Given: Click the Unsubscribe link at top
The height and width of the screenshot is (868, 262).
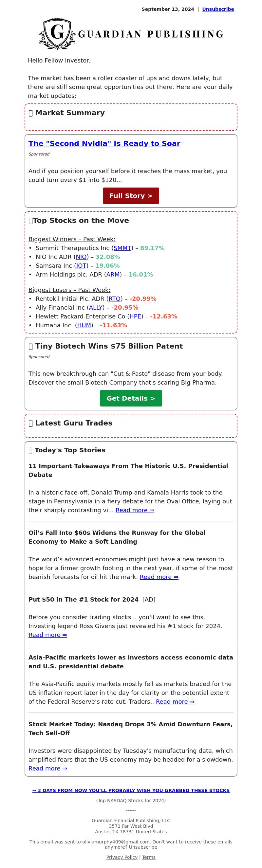Looking at the screenshot, I should coord(218,9).
